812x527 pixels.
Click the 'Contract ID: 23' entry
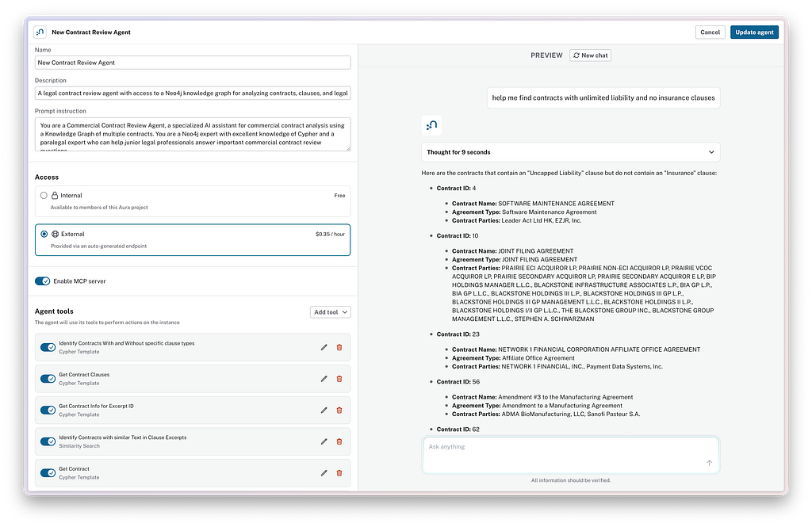click(x=458, y=334)
